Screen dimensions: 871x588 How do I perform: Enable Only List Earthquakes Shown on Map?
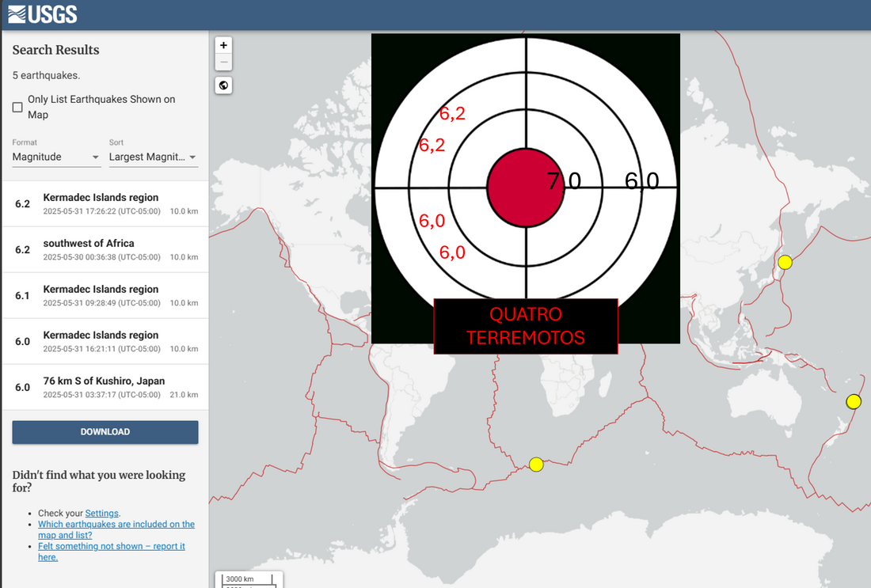[x=17, y=107]
